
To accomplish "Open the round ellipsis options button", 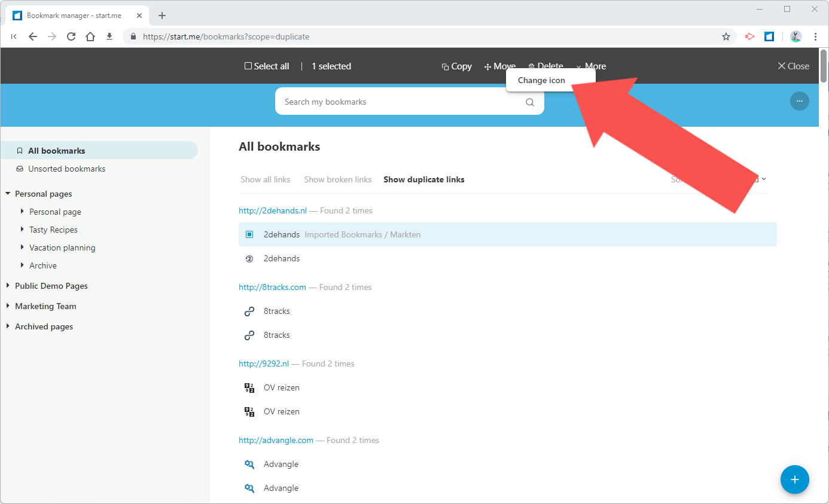I will 800,101.
